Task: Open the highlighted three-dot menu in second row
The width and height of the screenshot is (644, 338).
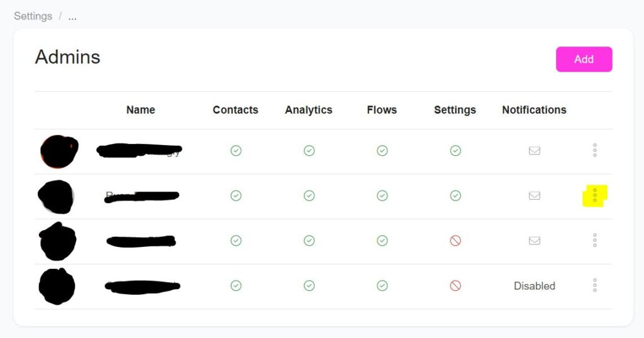Action: tap(595, 195)
